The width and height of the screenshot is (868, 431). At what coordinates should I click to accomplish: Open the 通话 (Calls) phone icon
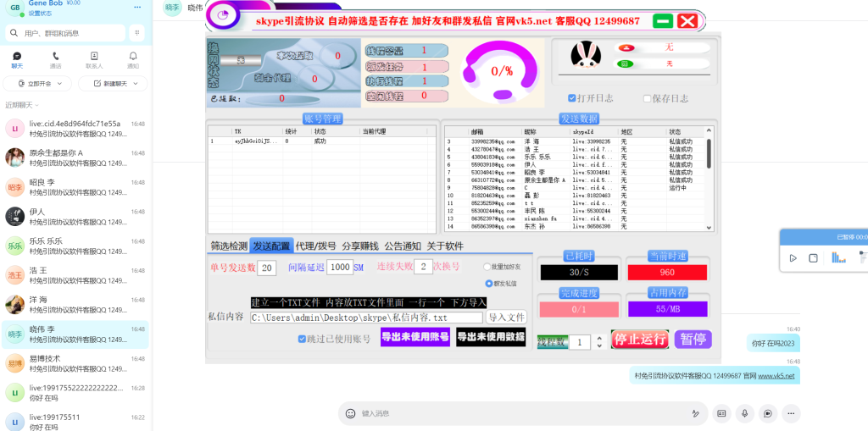(55, 59)
